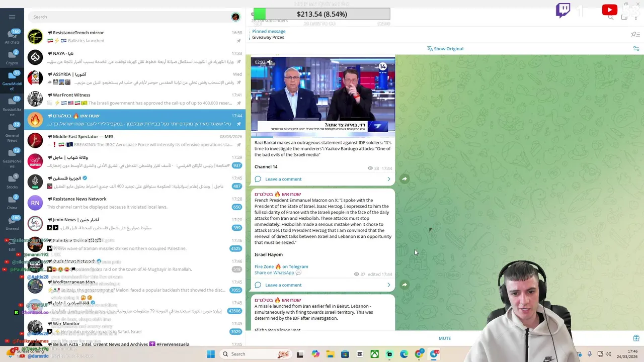The height and width of the screenshot is (362, 644).
Task: Select the All chats folder
Action: pyautogui.click(x=12, y=37)
